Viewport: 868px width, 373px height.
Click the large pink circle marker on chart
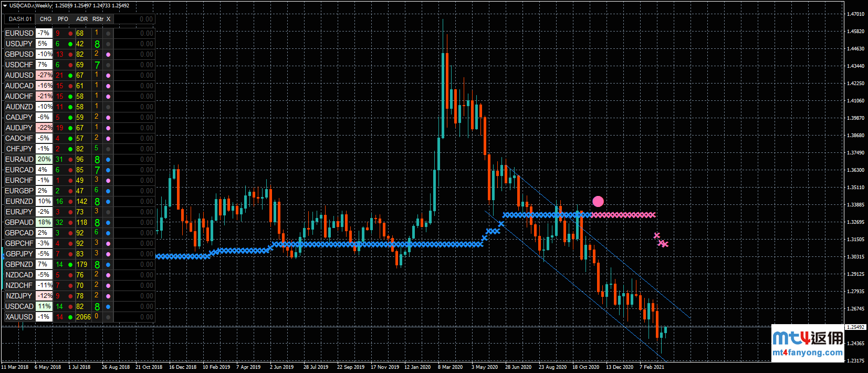pyautogui.click(x=598, y=201)
